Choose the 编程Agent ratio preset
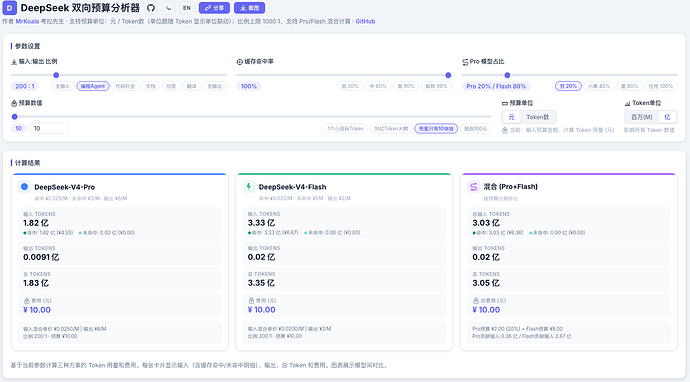Viewport: 690px width, 382px height. pos(93,86)
